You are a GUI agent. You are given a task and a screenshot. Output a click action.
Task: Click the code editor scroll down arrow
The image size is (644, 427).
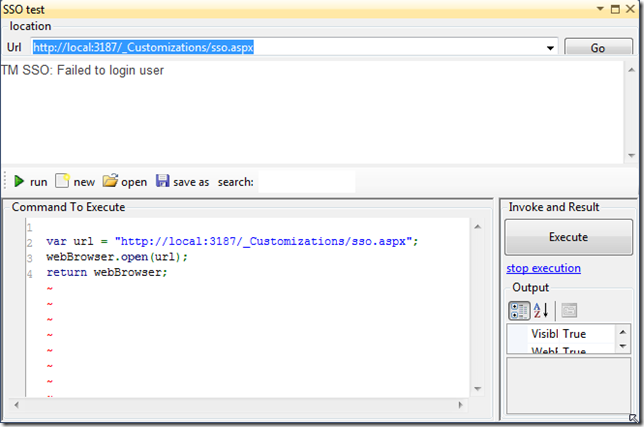point(477,388)
